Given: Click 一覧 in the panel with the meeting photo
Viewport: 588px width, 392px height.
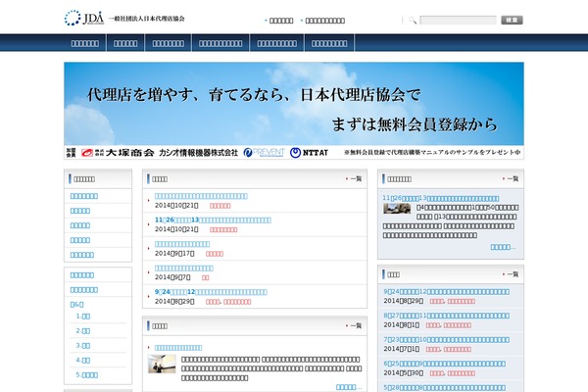Looking at the screenshot, I should pyautogui.click(x=513, y=179).
